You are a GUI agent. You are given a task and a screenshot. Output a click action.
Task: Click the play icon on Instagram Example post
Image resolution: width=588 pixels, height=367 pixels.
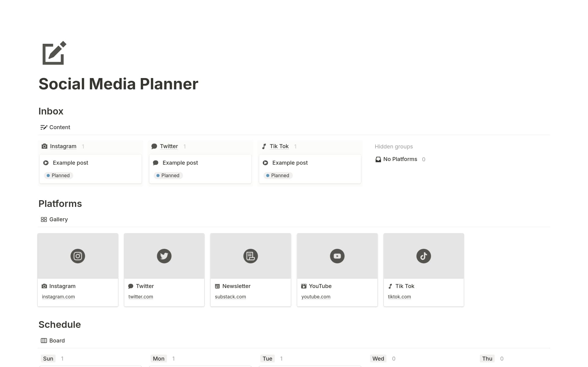pos(46,163)
